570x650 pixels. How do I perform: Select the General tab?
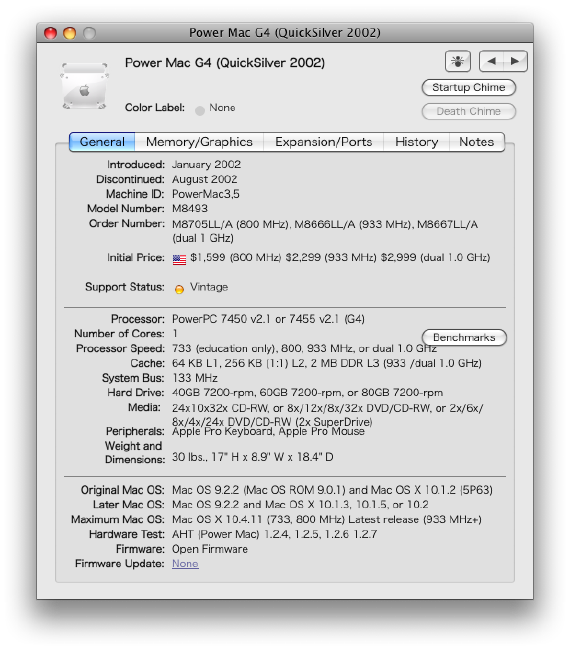click(102, 142)
